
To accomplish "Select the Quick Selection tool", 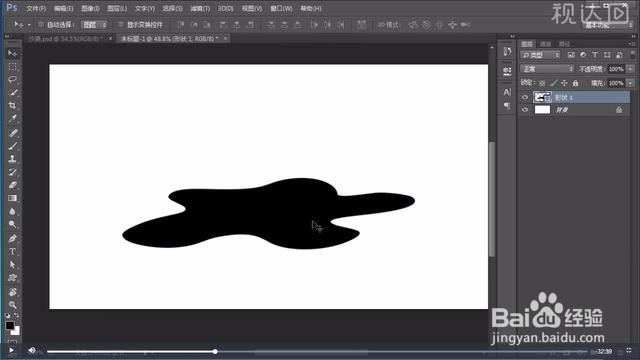I will point(12,93).
